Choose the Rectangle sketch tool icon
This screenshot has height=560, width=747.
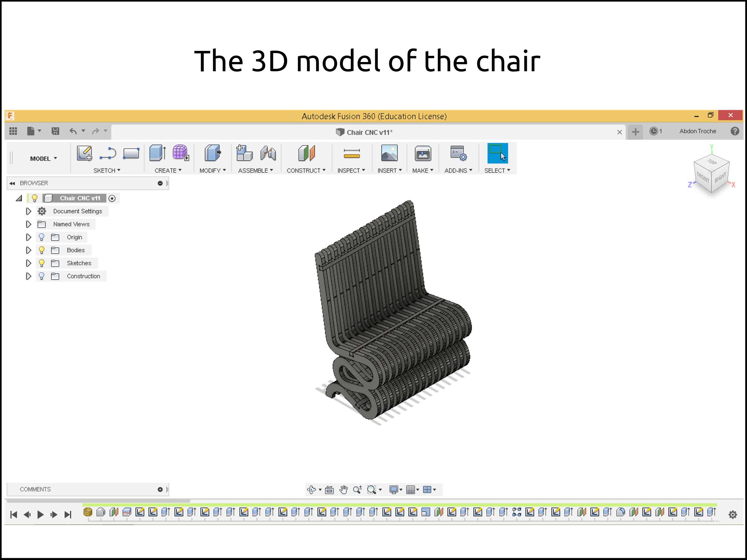[131, 153]
